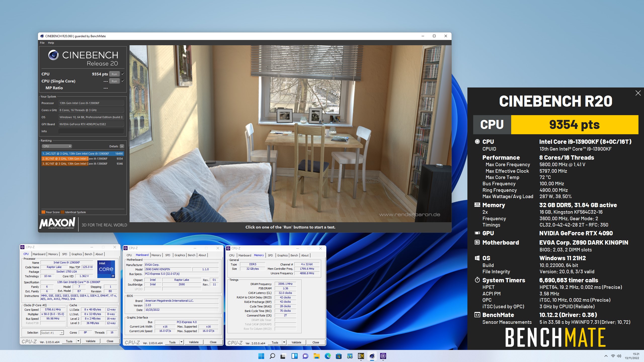This screenshot has width=644, height=362.
Task: Open Socket #1 selection dropdown in CPU-Z
Action: [x=52, y=333]
